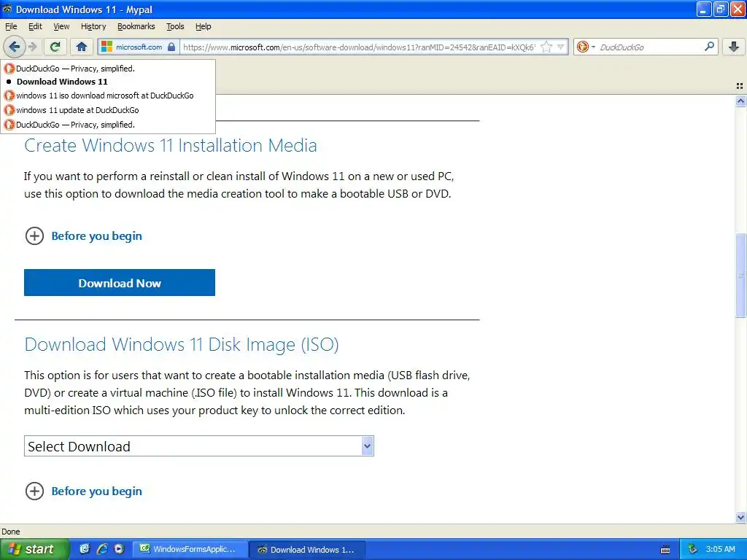This screenshot has width=747, height=560.
Task: Click the magnifier search icon
Action: (709, 47)
